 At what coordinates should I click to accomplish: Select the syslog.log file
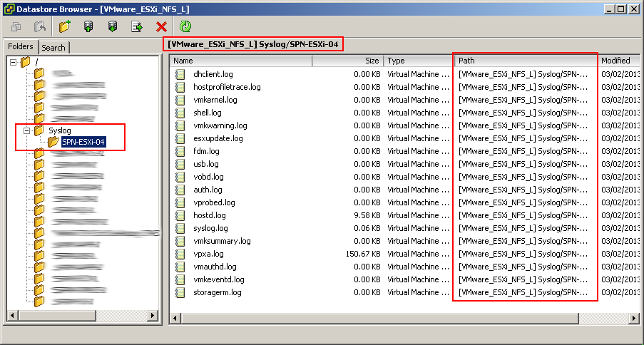pyautogui.click(x=210, y=228)
